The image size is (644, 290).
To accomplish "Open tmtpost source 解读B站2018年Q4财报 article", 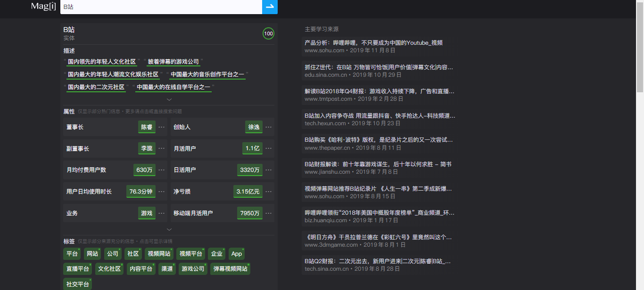I will click(x=380, y=91).
